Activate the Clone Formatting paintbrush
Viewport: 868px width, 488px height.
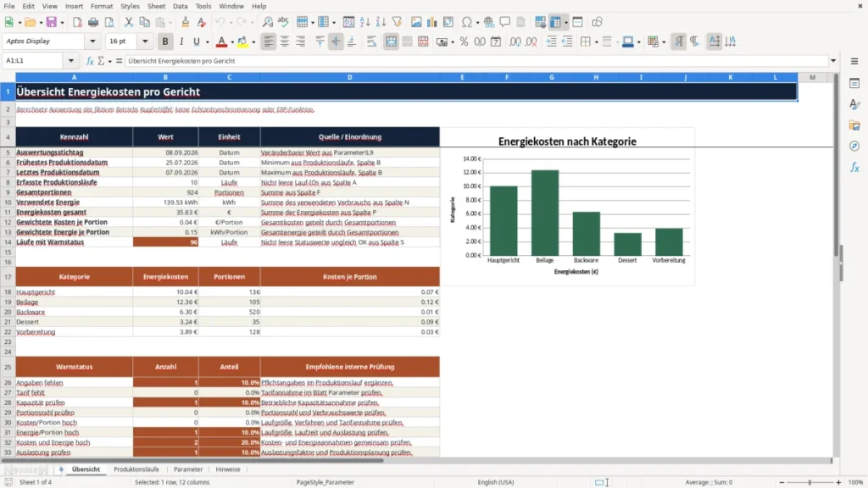(x=186, y=22)
